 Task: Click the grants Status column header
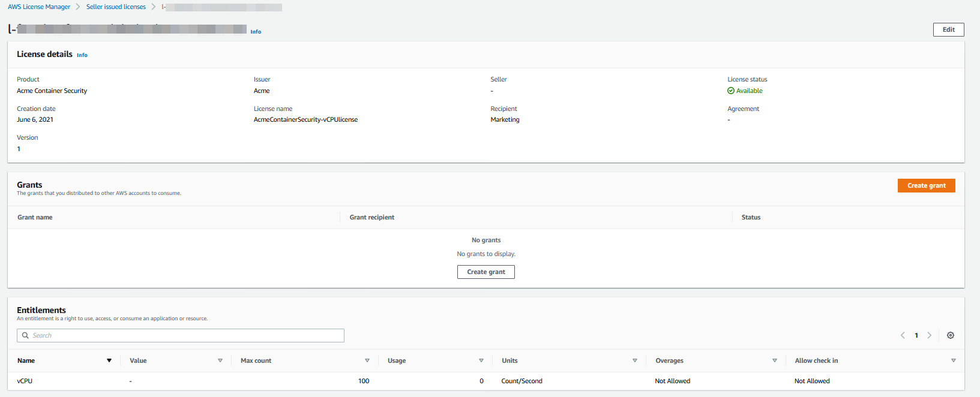(x=751, y=217)
